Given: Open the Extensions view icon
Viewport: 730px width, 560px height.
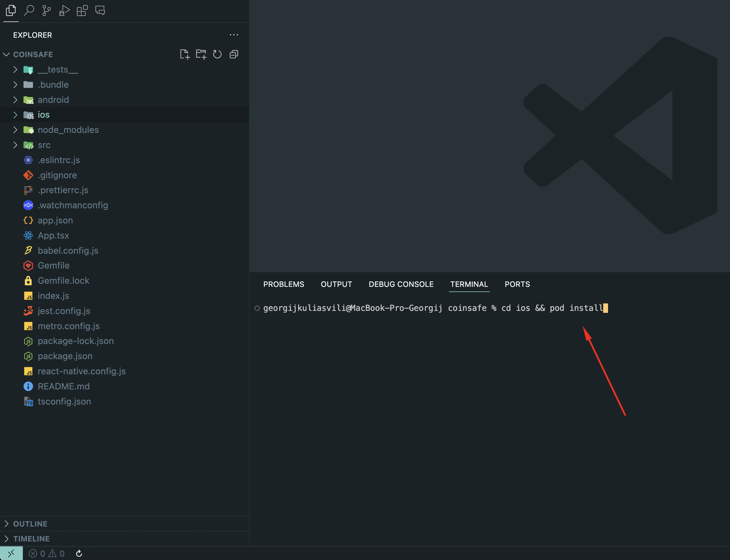Looking at the screenshot, I should [82, 11].
